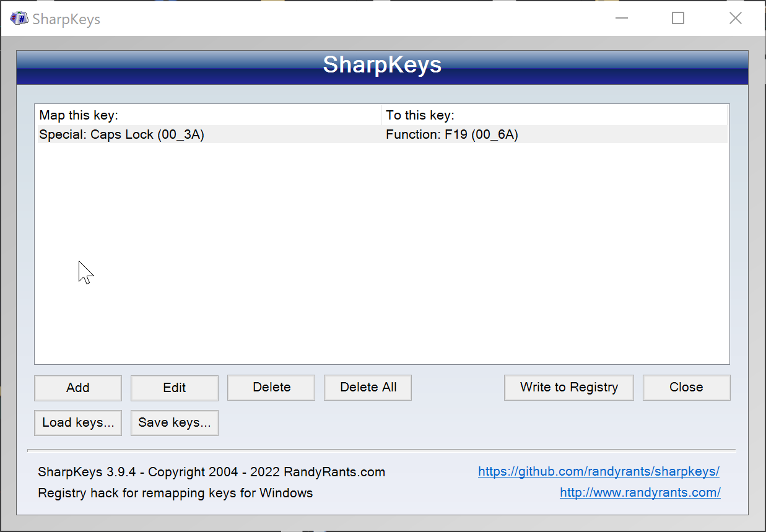Screen dimensions: 766x532
Task: Open the Edit mapping dialog
Action: (174, 388)
